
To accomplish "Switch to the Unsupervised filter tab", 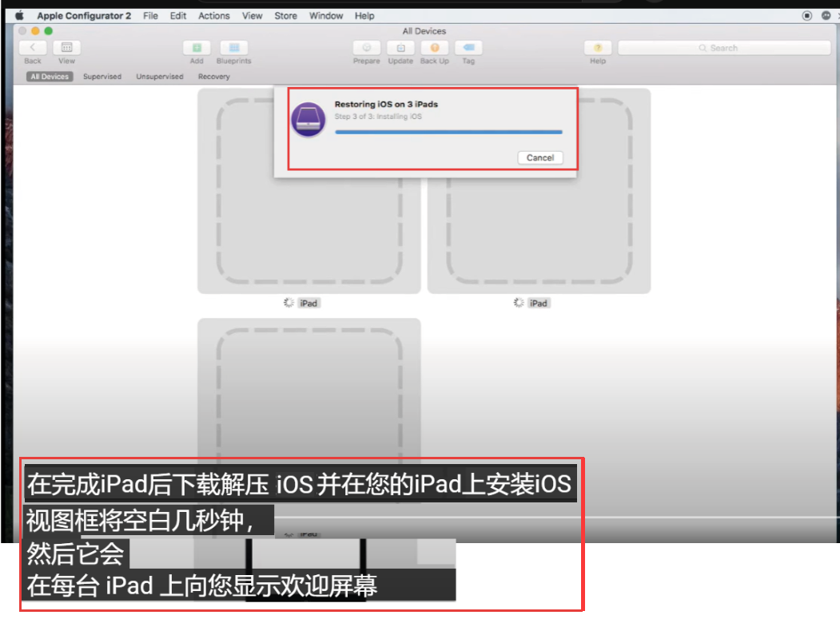I will point(160,77).
